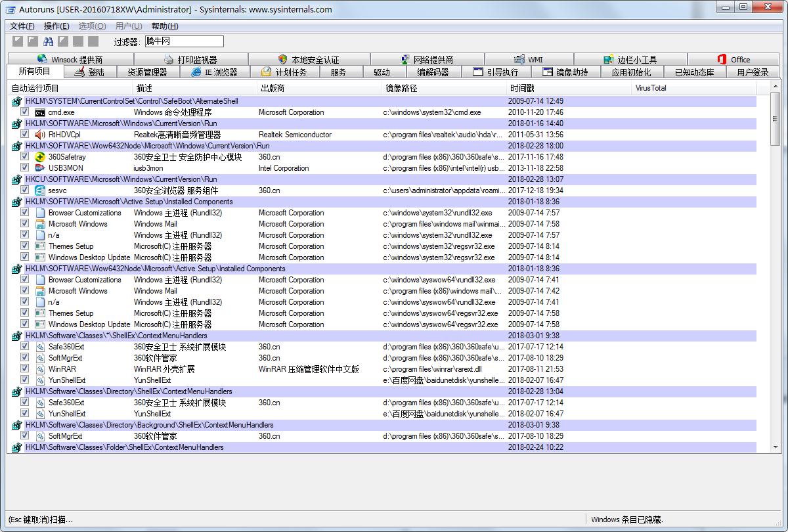This screenshot has height=532, width=788.
Task: Focus the 过滤器 filter text box
Action: pyautogui.click(x=184, y=41)
